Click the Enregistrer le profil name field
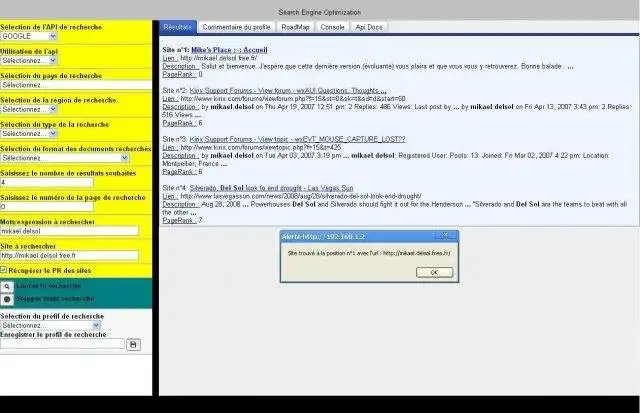640x413 pixels. (x=62, y=344)
